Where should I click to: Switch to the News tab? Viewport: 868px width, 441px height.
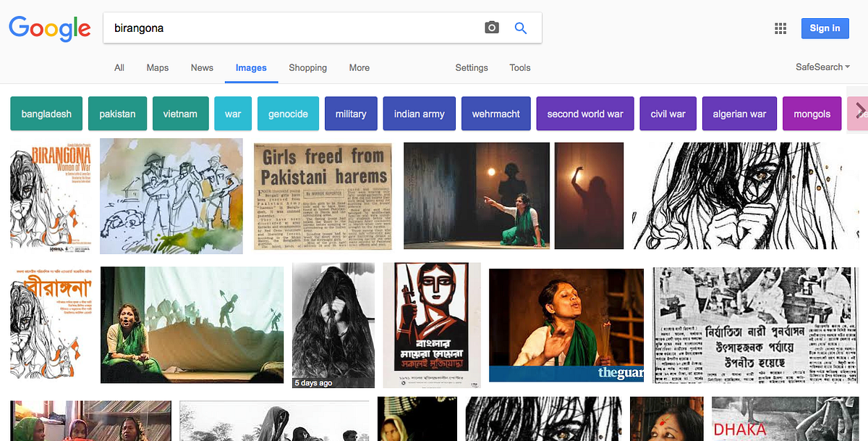pos(202,67)
